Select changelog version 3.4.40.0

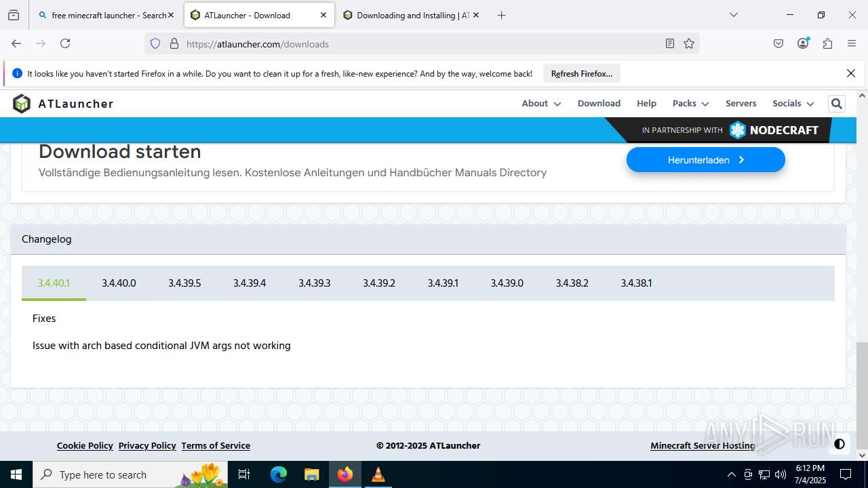click(x=119, y=283)
